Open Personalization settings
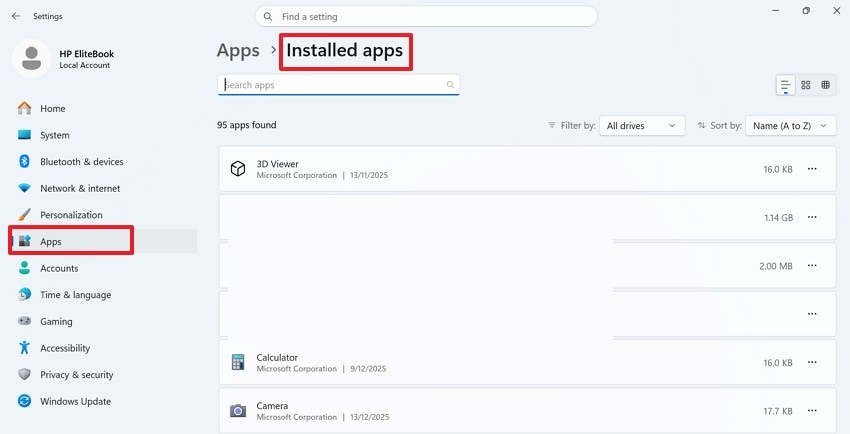Viewport: 850px width, 434px height. click(x=103, y=215)
